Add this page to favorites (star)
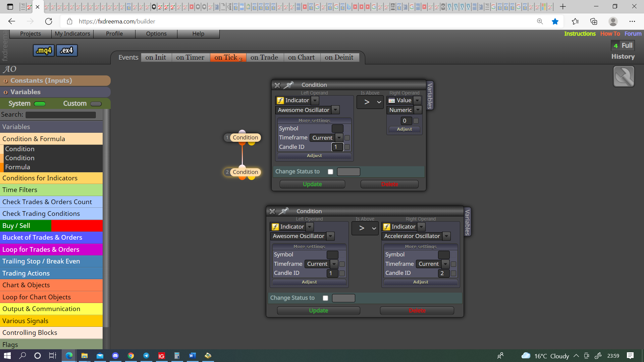 point(555,21)
